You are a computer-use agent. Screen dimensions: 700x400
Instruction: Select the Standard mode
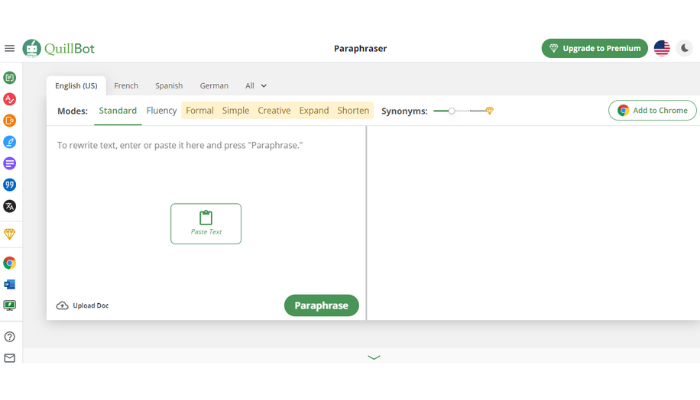coord(118,111)
